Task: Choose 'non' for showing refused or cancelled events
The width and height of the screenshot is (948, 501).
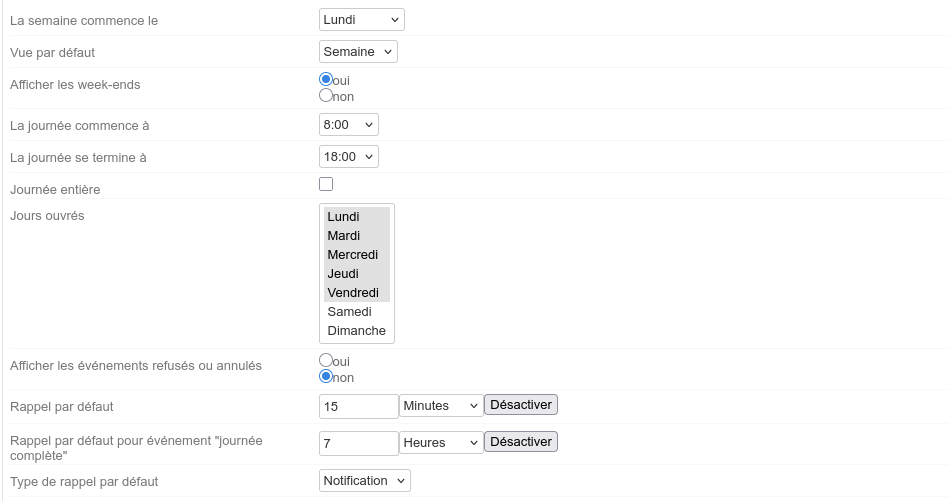Action: [326, 377]
